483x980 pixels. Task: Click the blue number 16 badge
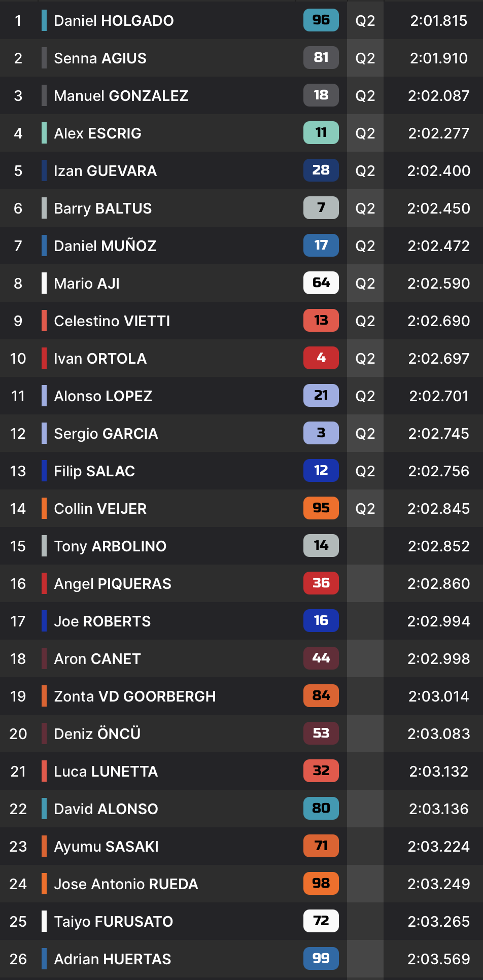321,621
